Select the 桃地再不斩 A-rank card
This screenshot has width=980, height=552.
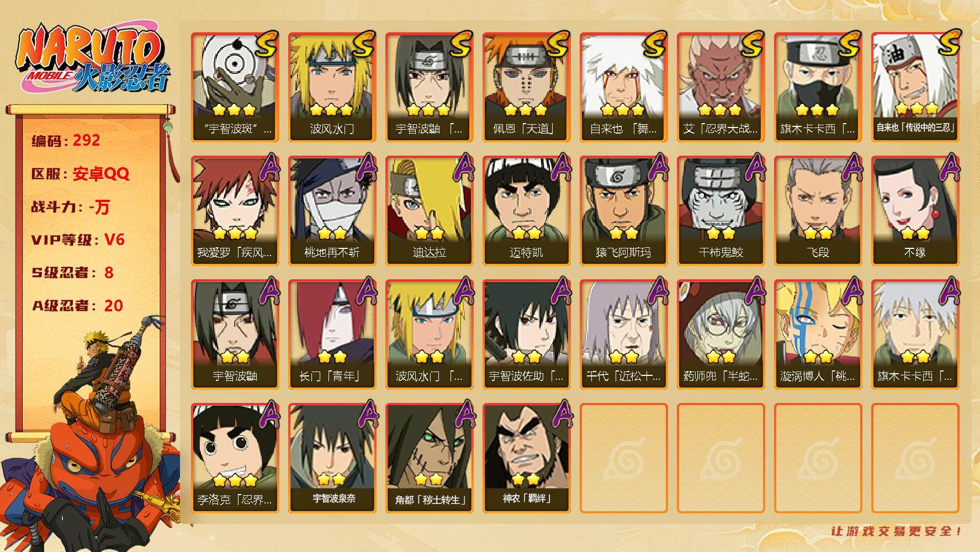332,210
